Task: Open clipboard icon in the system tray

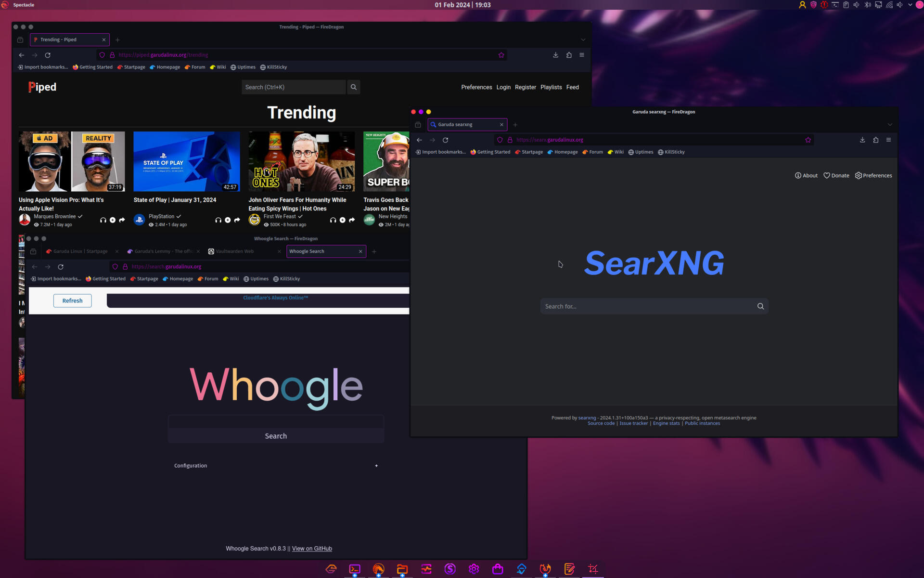Action: coord(846,5)
